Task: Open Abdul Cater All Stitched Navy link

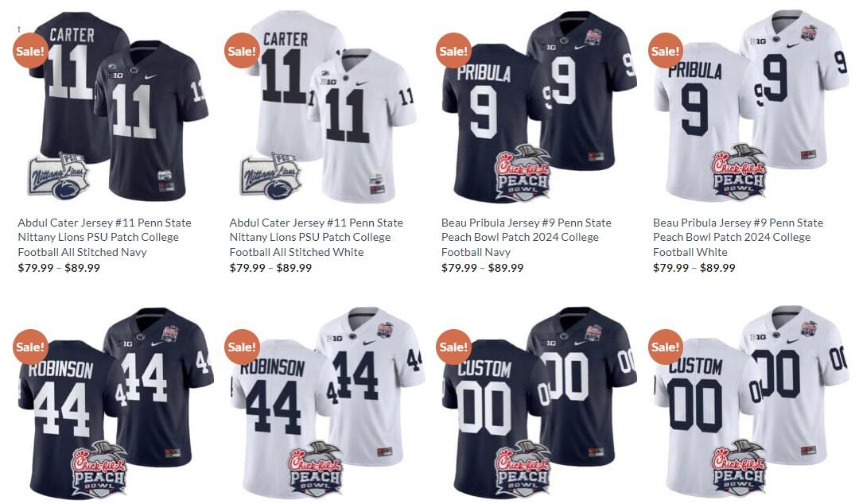Action: [105, 237]
